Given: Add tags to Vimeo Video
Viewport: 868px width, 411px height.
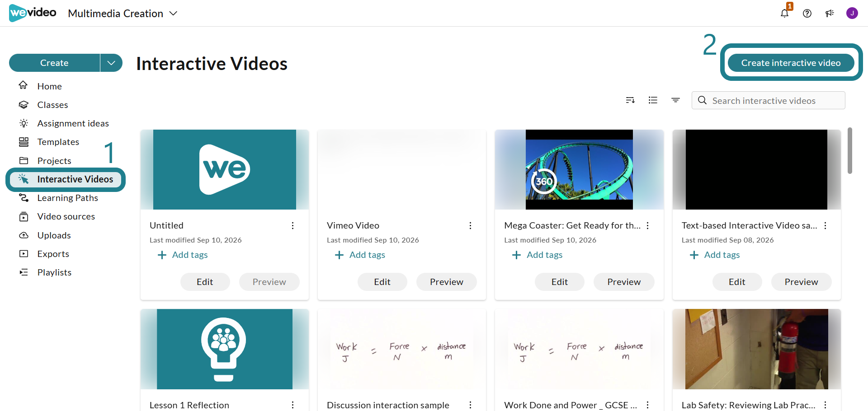Looking at the screenshot, I should tap(360, 255).
